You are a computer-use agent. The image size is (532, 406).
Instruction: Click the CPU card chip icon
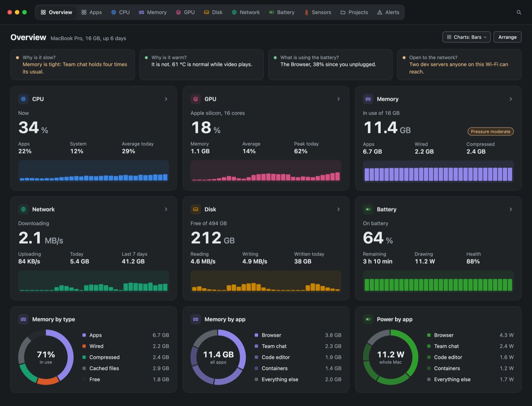(x=24, y=99)
